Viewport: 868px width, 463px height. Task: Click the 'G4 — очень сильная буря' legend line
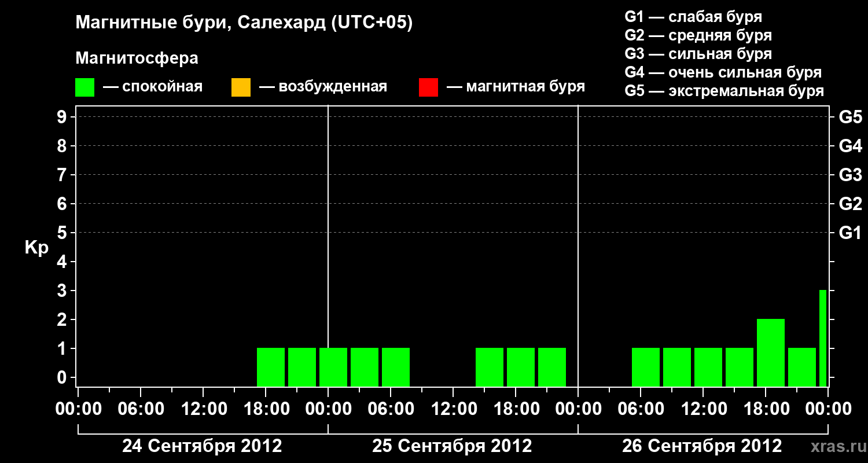coord(723,72)
